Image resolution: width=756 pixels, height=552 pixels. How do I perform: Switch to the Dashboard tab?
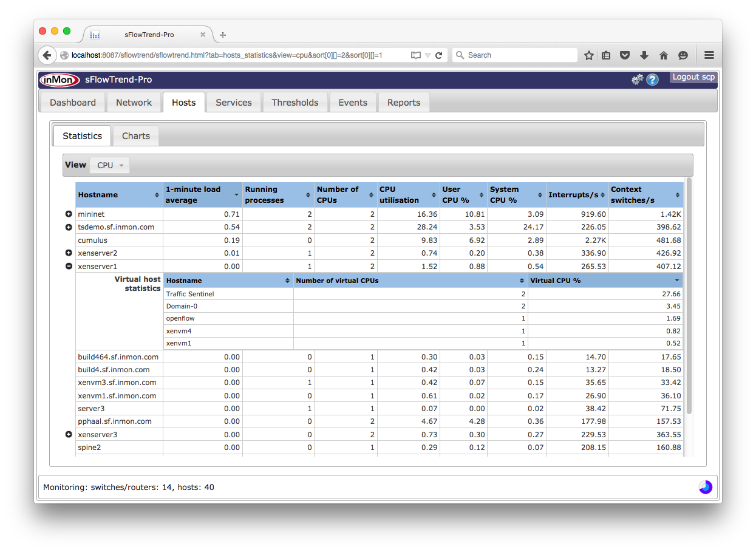pyautogui.click(x=73, y=103)
